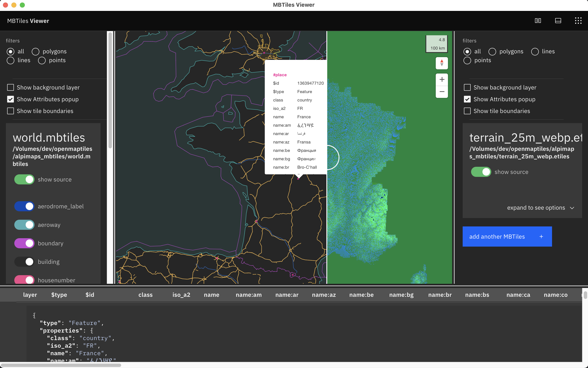The width and height of the screenshot is (588, 368).
Task: Enable Show tile boundaries checkbox
Action: (x=11, y=111)
